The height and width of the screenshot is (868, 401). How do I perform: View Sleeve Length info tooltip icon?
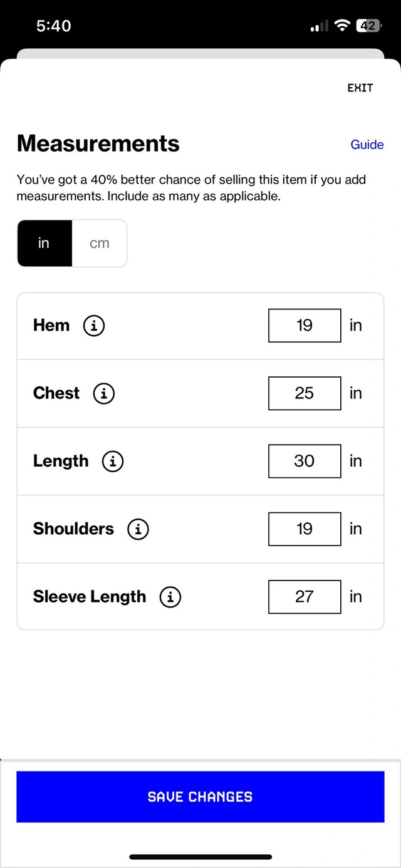(x=170, y=597)
